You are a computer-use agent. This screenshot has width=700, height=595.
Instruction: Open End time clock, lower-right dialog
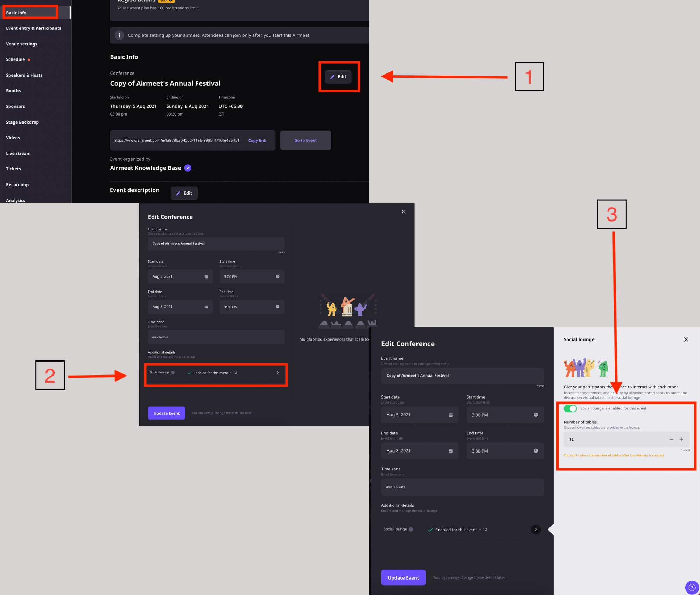click(x=536, y=451)
